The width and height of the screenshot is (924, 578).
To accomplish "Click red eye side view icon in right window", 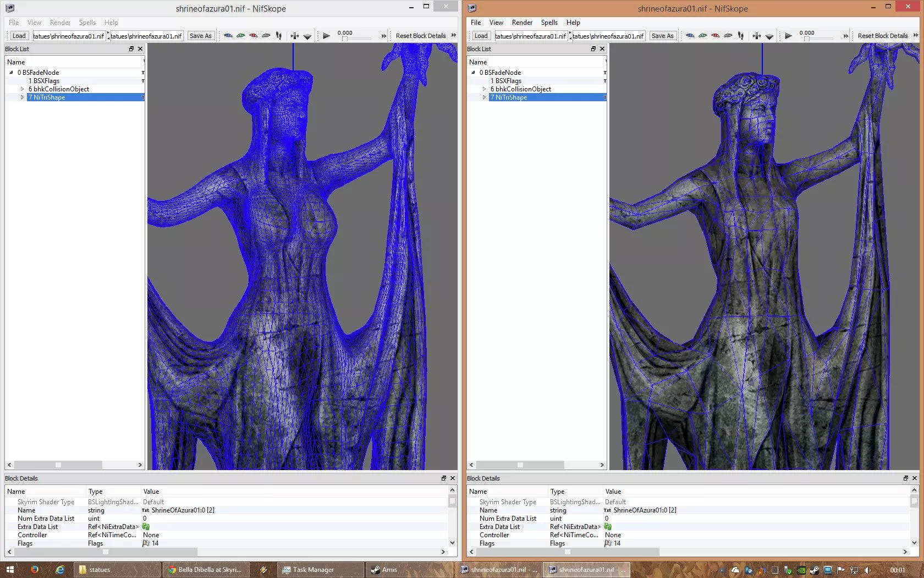I will pos(715,36).
